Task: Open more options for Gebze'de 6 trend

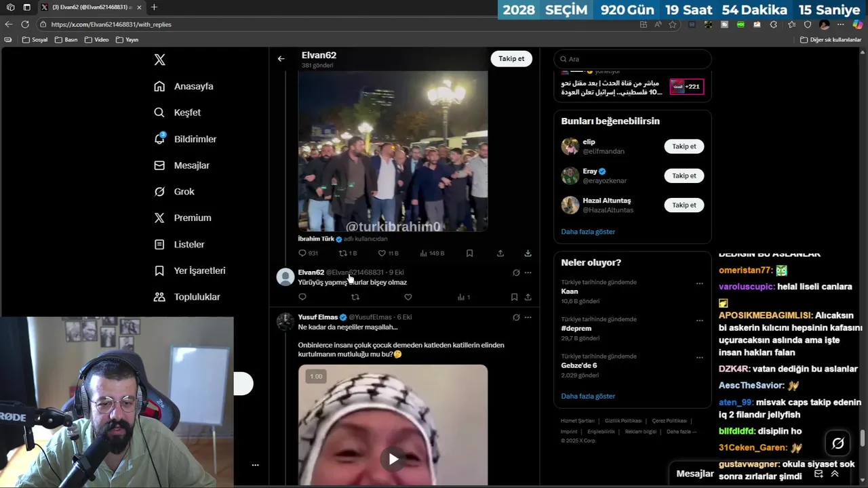Action: 699,357
